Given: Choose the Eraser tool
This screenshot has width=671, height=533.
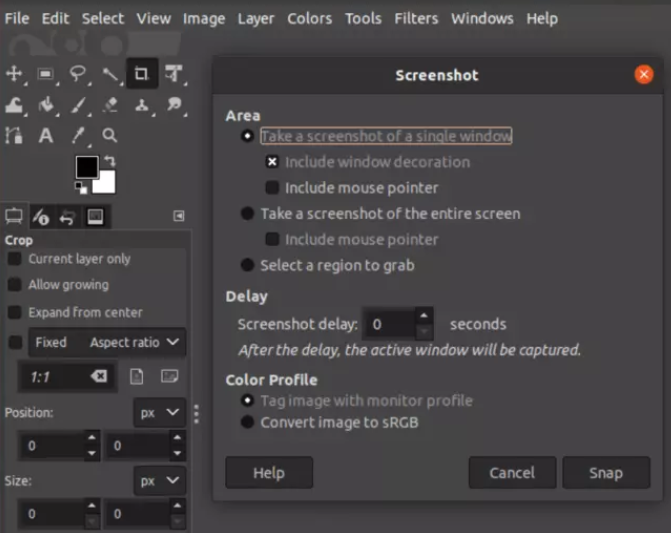Looking at the screenshot, I should point(110,105).
